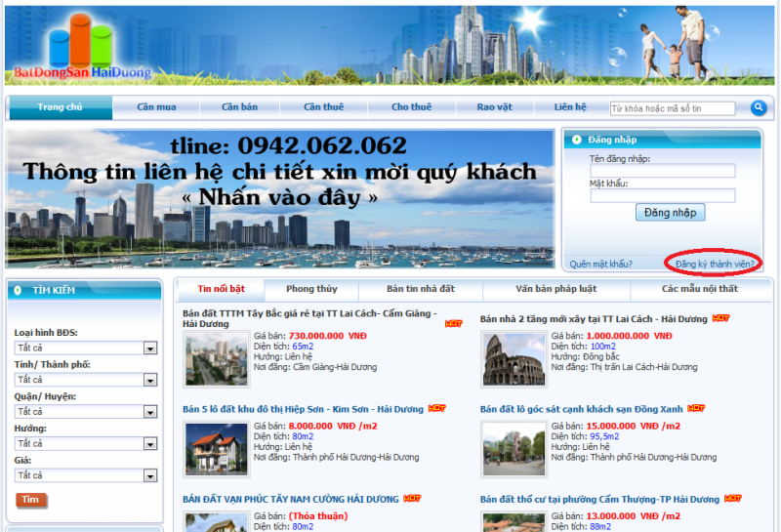Click HOT badge on Vạn Phúc Tây Nam Cường
Screen dimensions: 781x532
coord(412,499)
